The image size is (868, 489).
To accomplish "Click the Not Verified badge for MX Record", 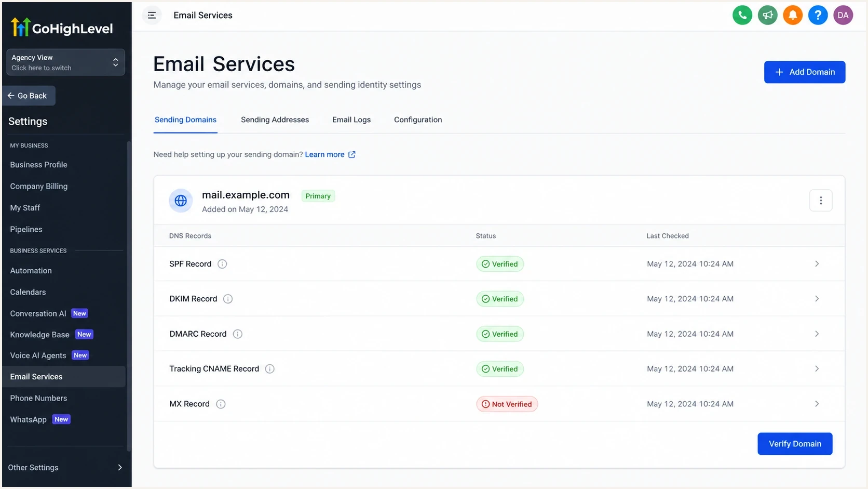I will pos(507,404).
